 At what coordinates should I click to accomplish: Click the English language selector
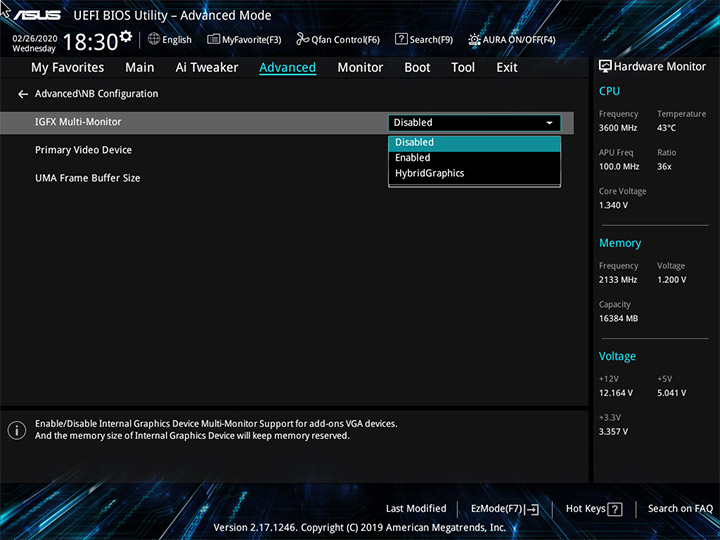[x=177, y=40]
